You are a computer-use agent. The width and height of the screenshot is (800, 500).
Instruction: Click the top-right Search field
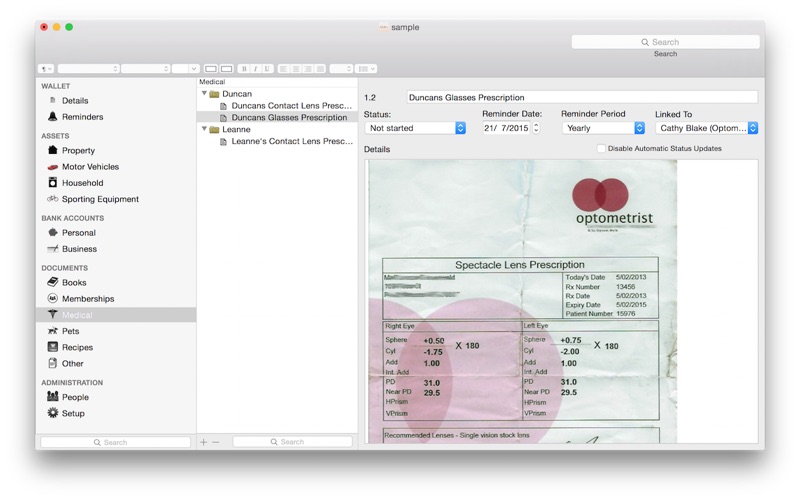coord(665,42)
